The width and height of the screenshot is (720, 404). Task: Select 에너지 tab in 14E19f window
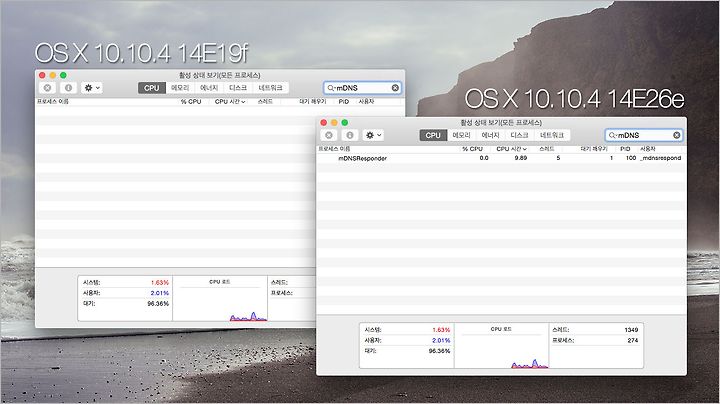209,88
